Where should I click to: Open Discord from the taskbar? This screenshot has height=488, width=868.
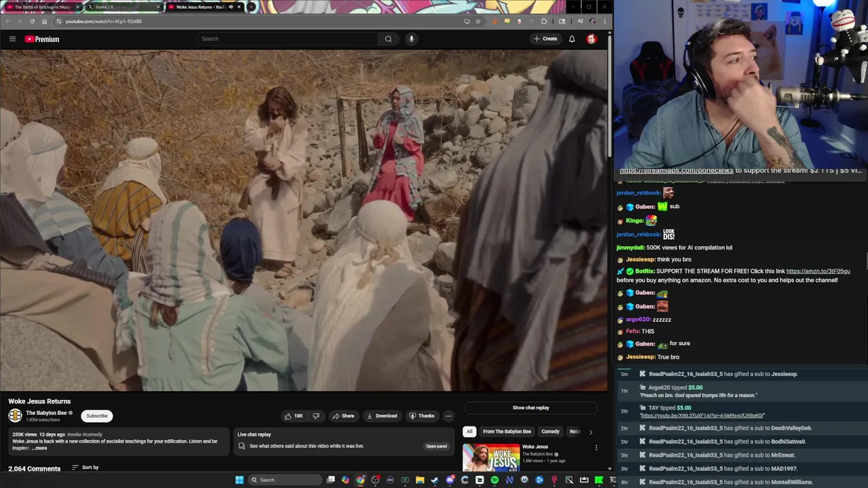tap(450, 480)
